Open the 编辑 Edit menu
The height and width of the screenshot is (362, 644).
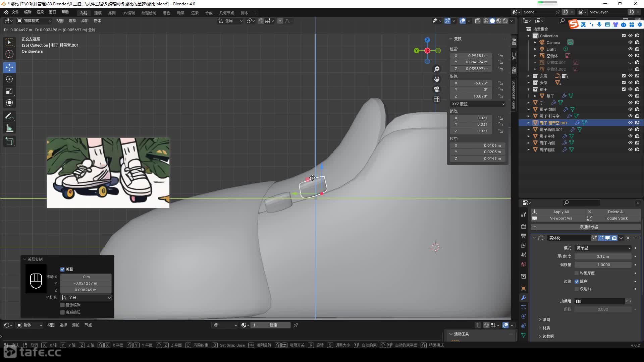tap(28, 12)
